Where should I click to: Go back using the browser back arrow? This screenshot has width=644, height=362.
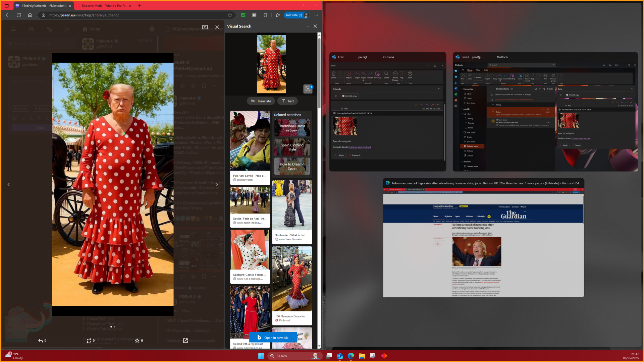pos(8,15)
